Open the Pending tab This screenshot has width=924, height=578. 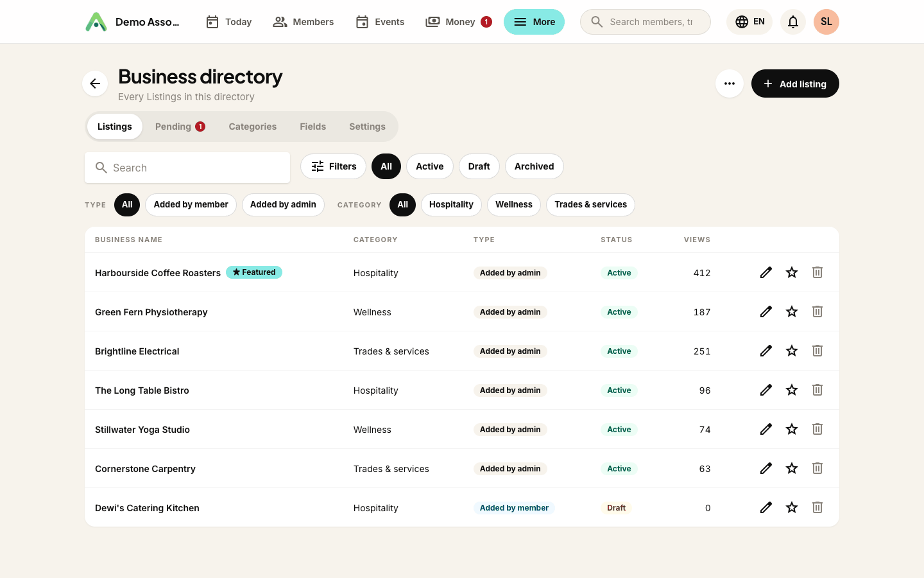(180, 127)
